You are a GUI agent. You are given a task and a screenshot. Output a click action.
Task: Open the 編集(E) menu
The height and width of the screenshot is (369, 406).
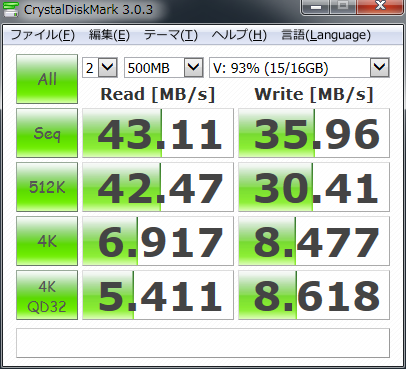coord(109,35)
